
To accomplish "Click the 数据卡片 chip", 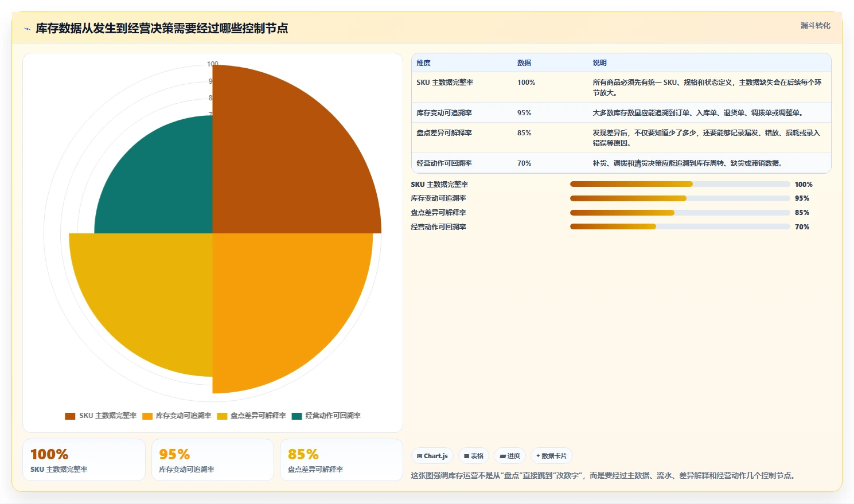I will coord(552,456).
